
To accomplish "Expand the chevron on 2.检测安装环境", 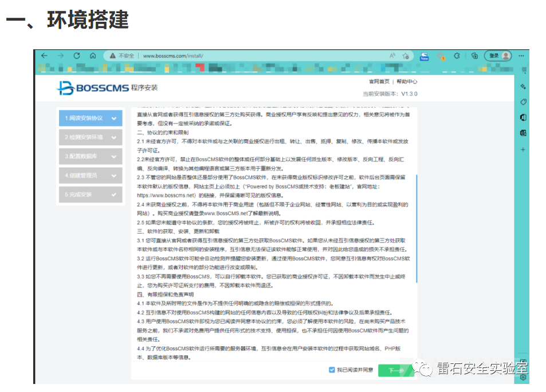I will click(x=114, y=138).
